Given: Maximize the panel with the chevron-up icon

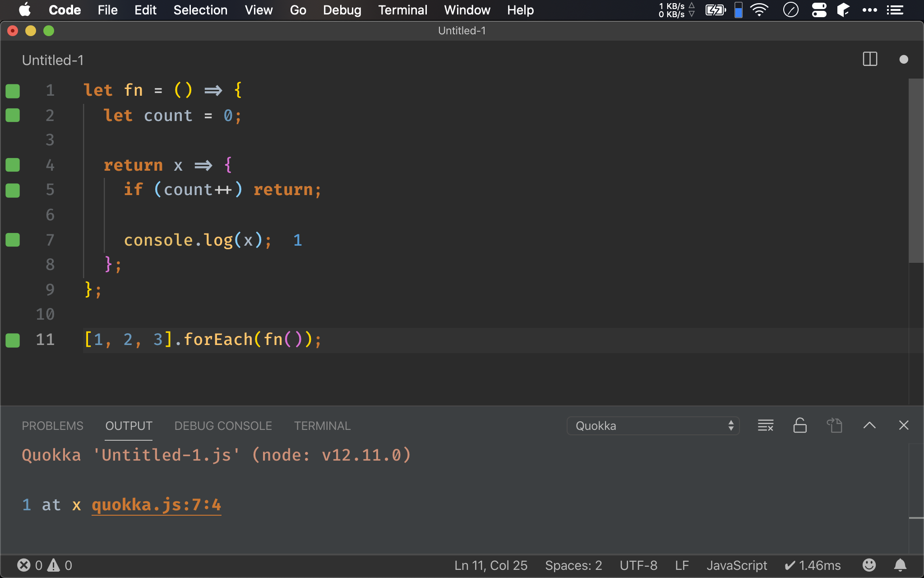Looking at the screenshot, I should 869,425.
